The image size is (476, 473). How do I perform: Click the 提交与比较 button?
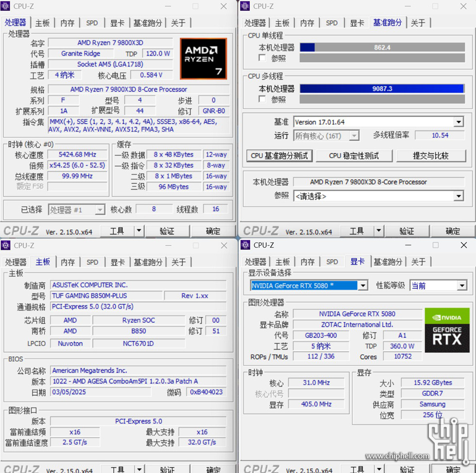coord(431,156)
